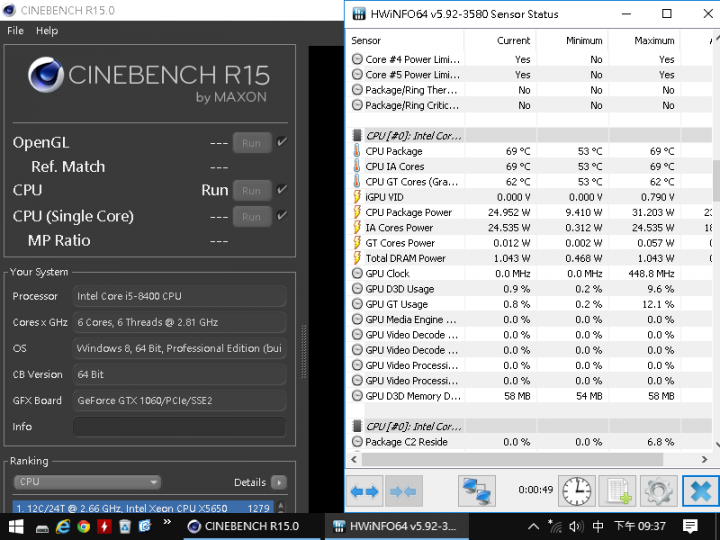Image resolution: width=720 pixels, height=540 pixels.
Task: Click the Processor field showing i5-8400
Action: pos(180,296)
